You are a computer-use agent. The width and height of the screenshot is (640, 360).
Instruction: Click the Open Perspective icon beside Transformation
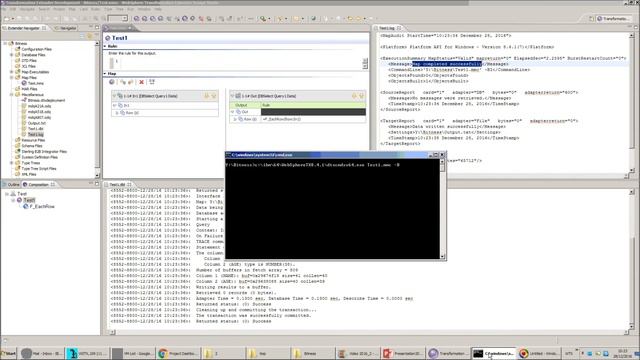591,19
